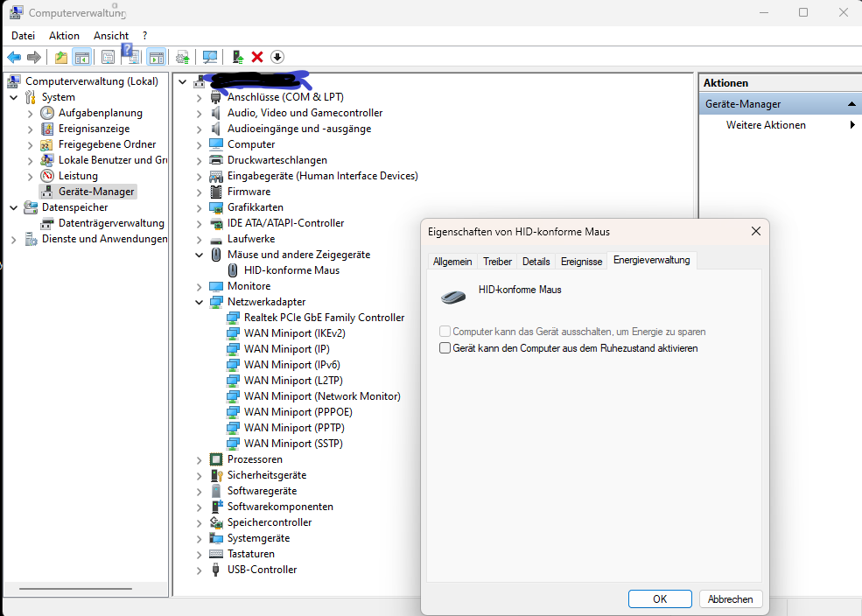The image size is (862, 616).
Task: Collapse Mäuse und andere Zeigegeräte node
Action: coord(199,255)
